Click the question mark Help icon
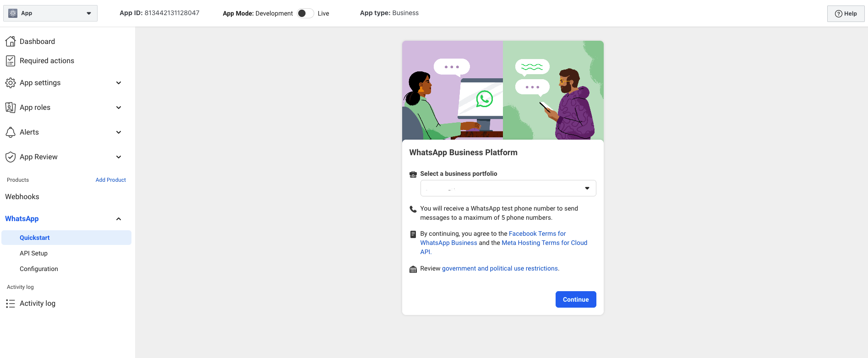Screen dimensions: 868x358 pyautogui.click(x=839, y=14)
